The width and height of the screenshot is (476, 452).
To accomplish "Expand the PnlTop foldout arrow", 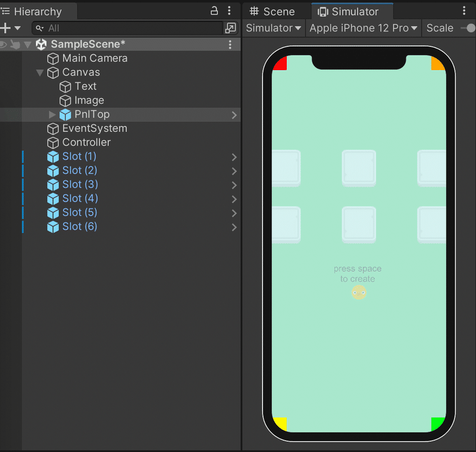I will (52, 115).
